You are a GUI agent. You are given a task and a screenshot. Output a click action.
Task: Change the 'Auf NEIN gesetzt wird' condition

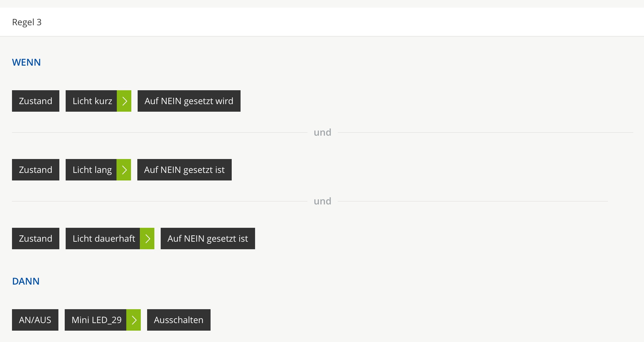[189, 101]
